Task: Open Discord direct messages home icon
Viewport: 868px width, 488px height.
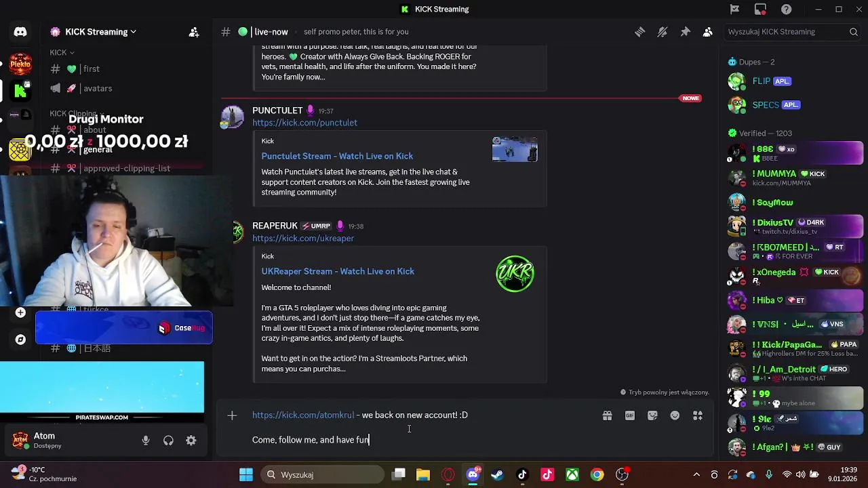Action: click(20, 32)
